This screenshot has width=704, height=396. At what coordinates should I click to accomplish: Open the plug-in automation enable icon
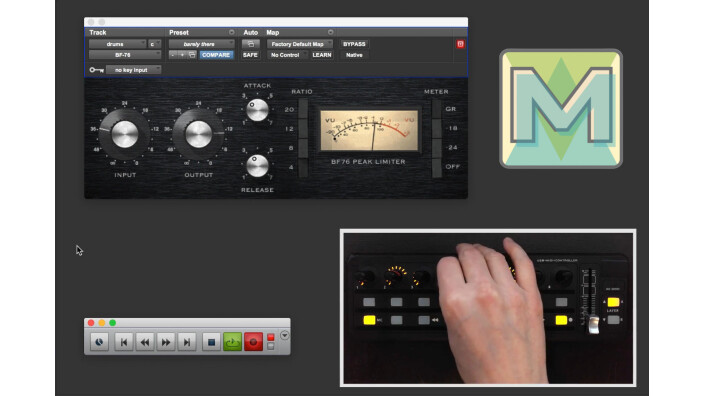click(x=251, y=44)
